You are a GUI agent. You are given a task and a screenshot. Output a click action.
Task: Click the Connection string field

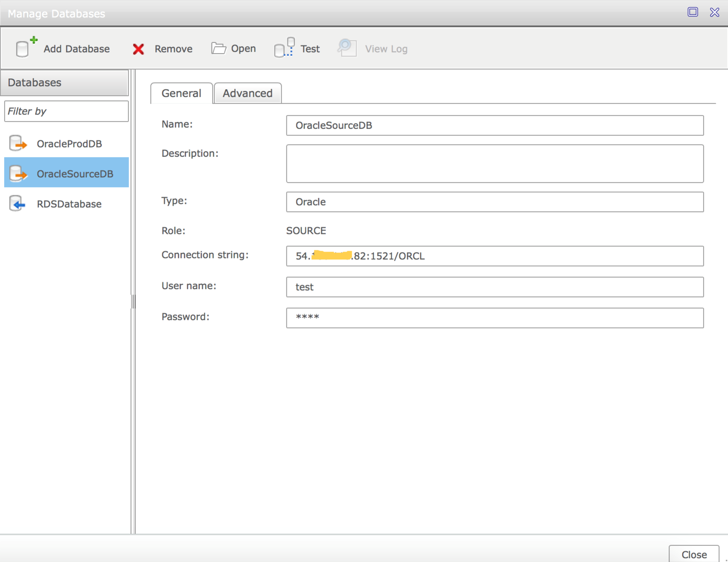(495, 256)
